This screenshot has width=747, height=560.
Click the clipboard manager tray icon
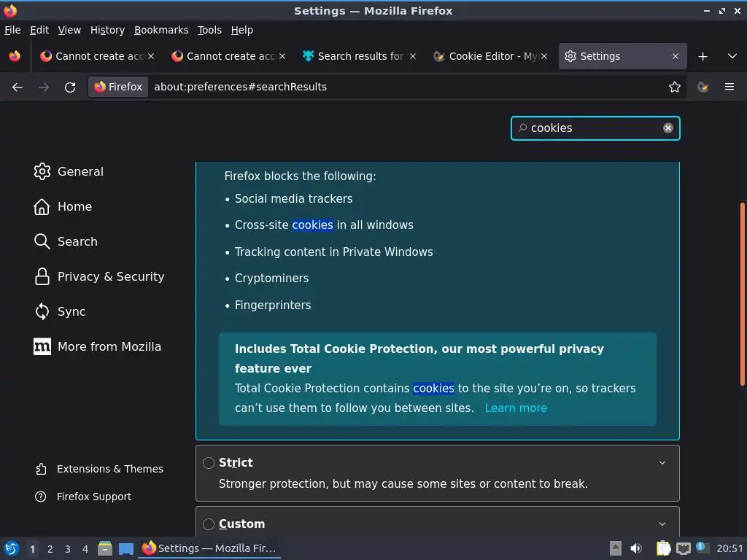tap(663, 548)
